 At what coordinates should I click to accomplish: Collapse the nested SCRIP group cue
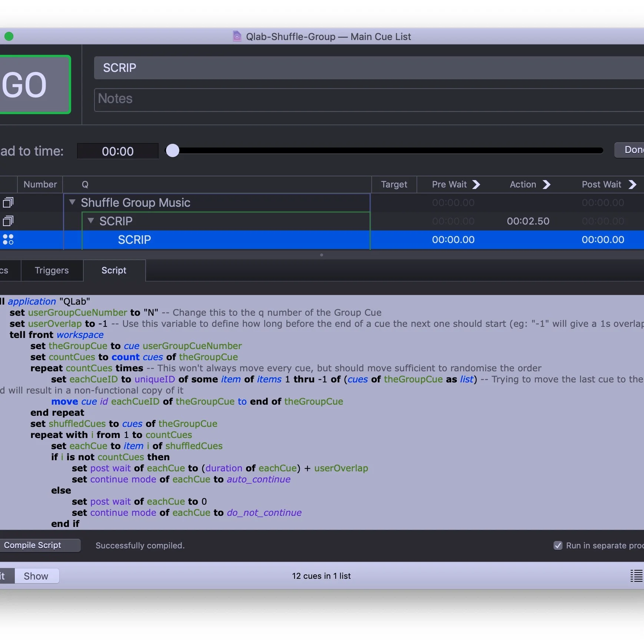tap(91, 220)
